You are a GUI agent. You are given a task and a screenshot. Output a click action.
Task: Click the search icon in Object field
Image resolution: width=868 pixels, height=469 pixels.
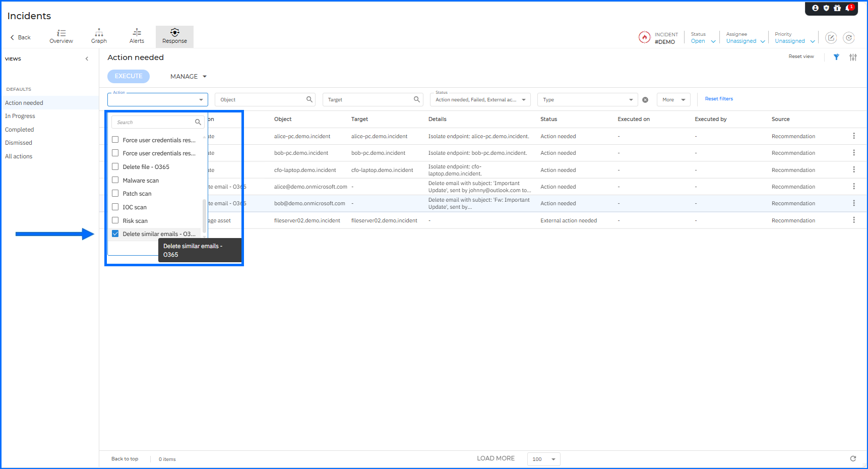309,99
